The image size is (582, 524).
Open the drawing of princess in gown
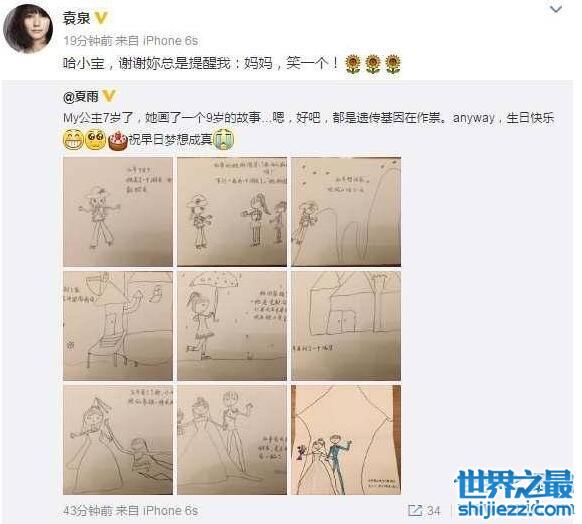pos(118,440)
